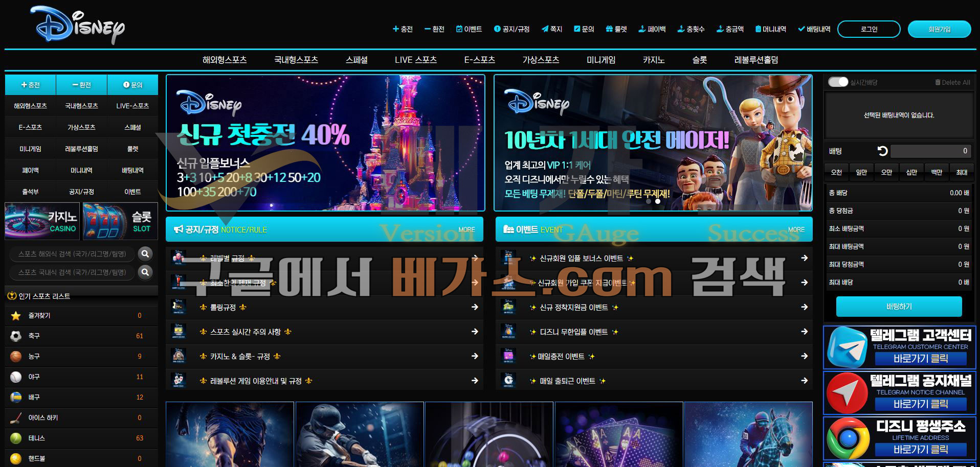The height and width of the screenshot is (467, 980).
Task: Open 매일 출퇴근 이벤트 thumbnail icon
Action: [508, 381]
